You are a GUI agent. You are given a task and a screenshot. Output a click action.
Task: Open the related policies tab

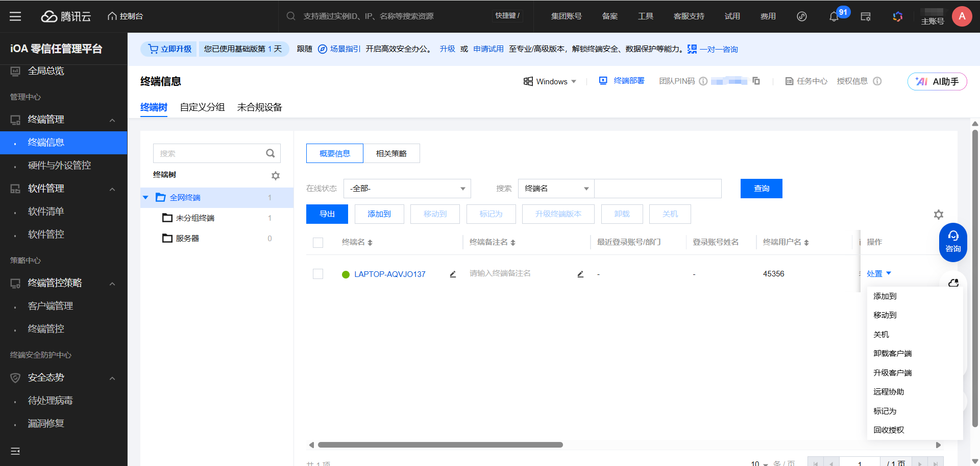(391, 153)
